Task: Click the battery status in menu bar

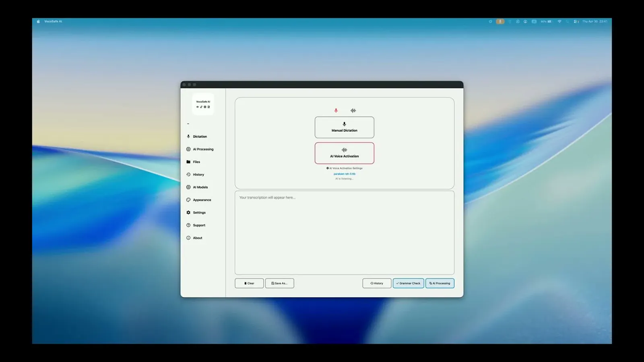Action: pos(546,21)
